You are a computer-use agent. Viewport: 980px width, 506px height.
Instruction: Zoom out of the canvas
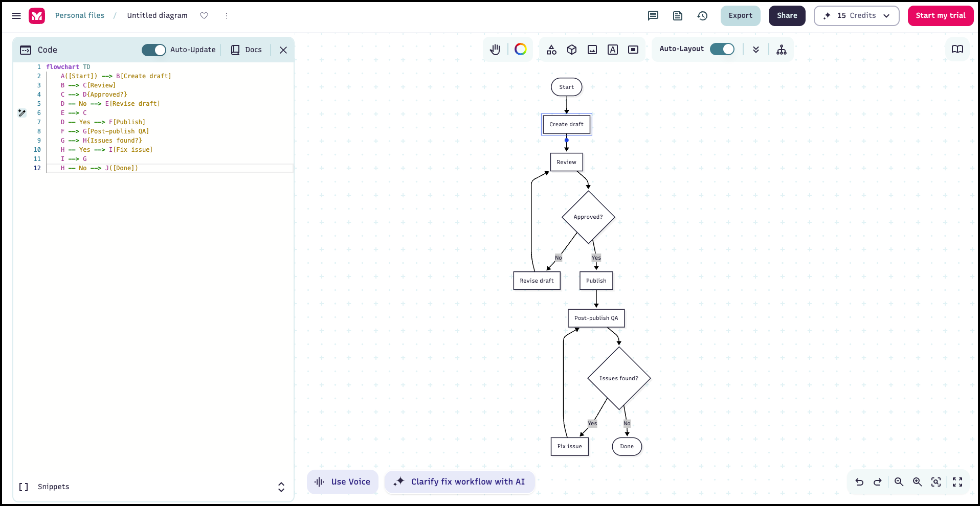pyautogui.click(x=899, y=482)
